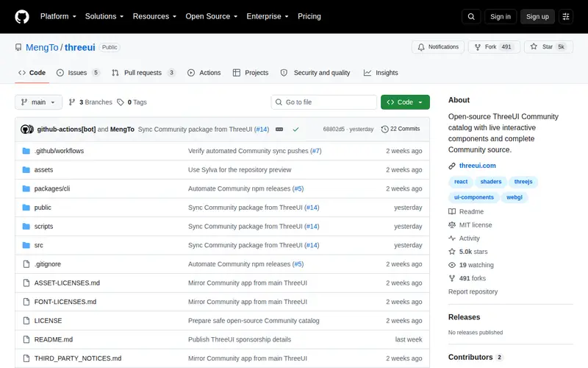Open README.md file
The height and width of the screenshot is (368, 588).
53,339
